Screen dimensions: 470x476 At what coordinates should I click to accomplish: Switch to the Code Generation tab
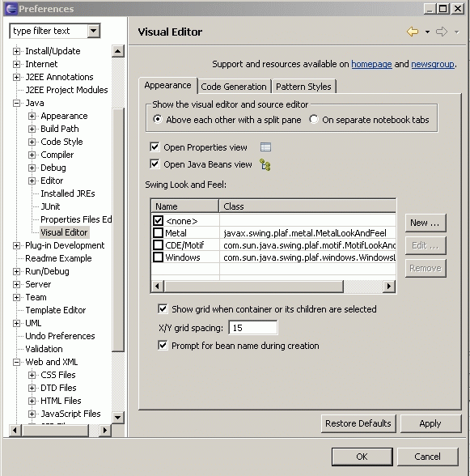234,87
